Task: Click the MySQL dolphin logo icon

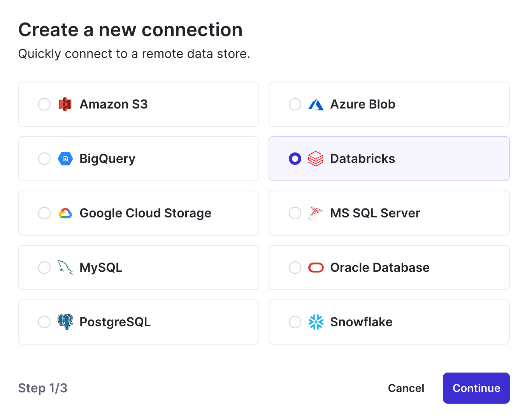Action: coord(65,268)
